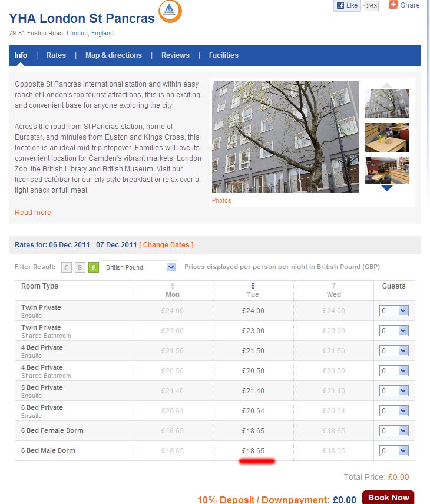Click Tuesday £20.50 price cell
Image resolution: width=430 pixels, height=504 pixels.
click(253, 370)
